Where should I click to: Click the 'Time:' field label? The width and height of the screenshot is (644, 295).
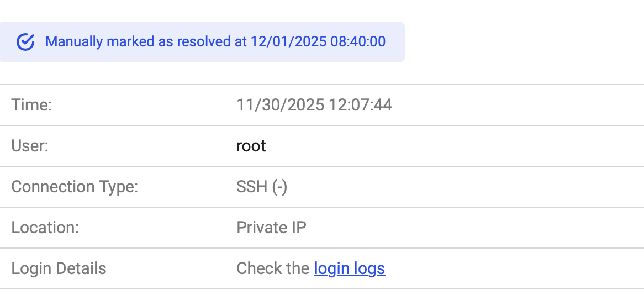(31, 104)
